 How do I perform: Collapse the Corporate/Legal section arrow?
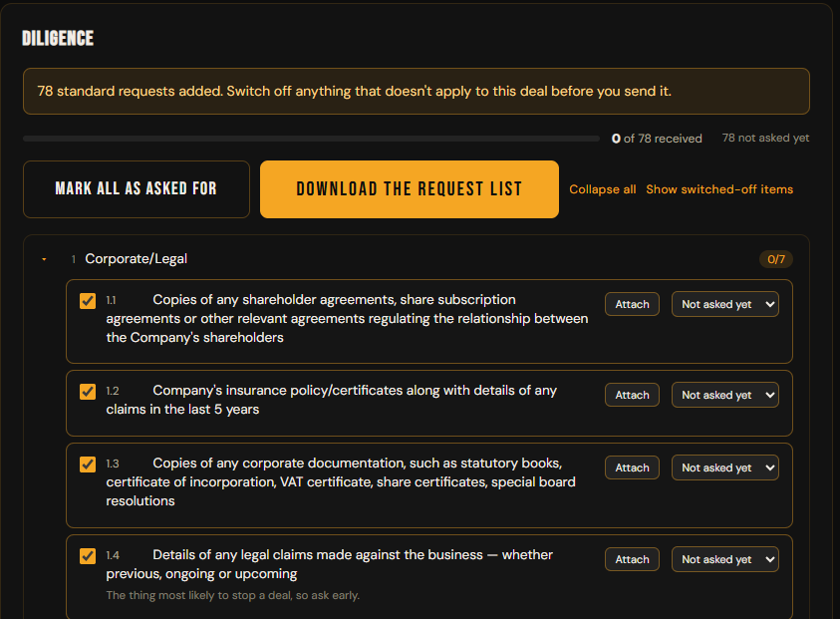(x=44, y=259)
